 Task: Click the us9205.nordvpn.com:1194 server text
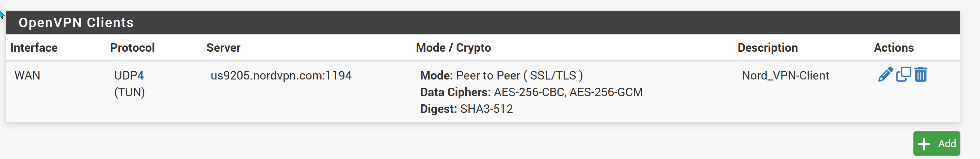pyautogui.click(x=281, y=76)
